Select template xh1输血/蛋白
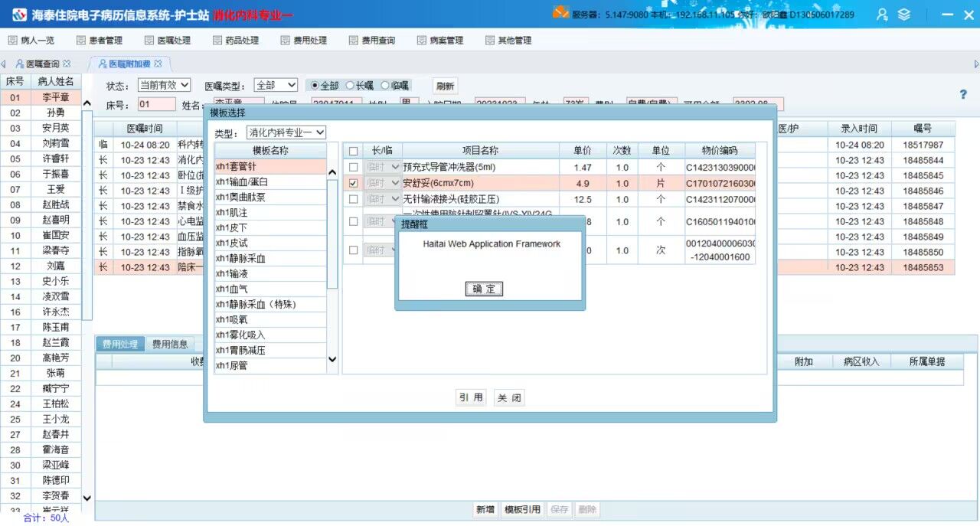 point(270,181)
